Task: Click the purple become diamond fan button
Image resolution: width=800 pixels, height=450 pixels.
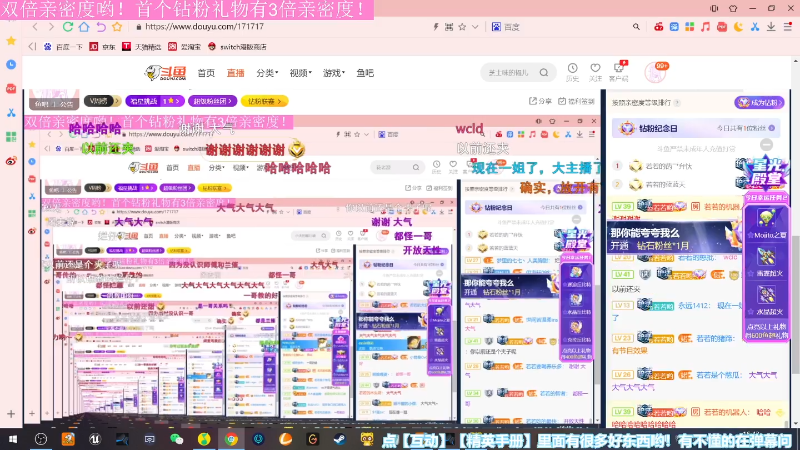Action: click(x=759, y=103)
